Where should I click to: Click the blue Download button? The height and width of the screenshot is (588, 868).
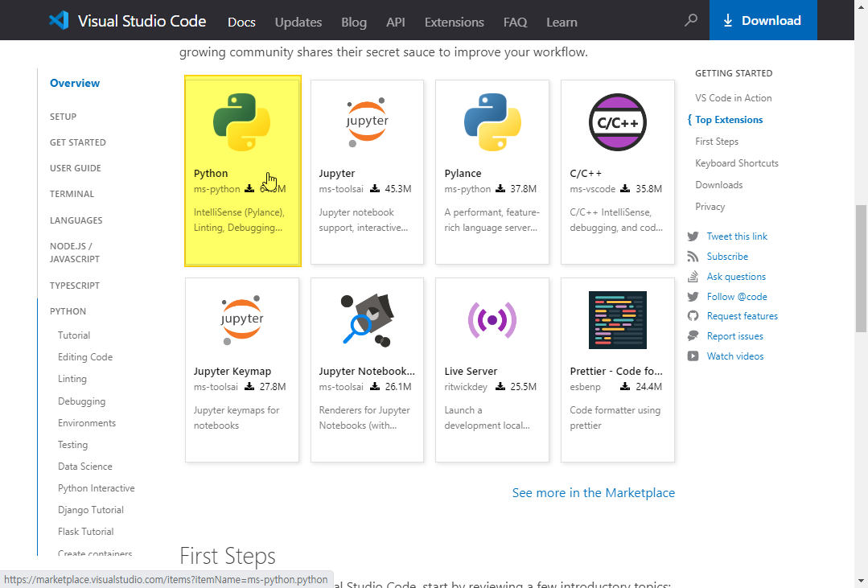coord(763,20)
